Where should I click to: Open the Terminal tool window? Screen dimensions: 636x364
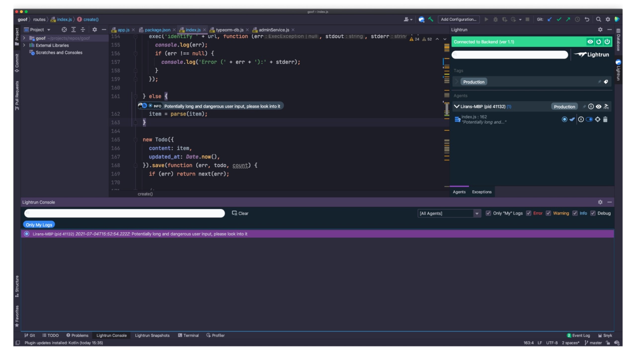[x=188, y=335]
